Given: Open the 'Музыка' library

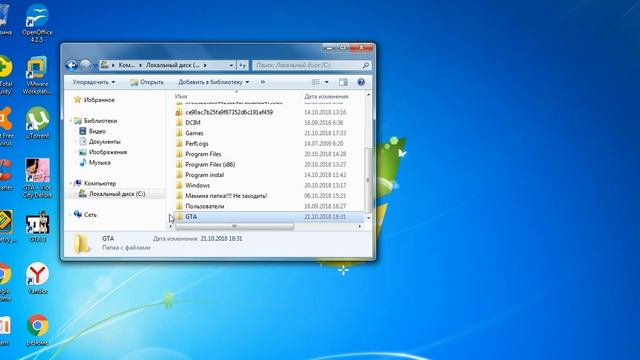Looking at the screenshot, I should pos(100,162).
